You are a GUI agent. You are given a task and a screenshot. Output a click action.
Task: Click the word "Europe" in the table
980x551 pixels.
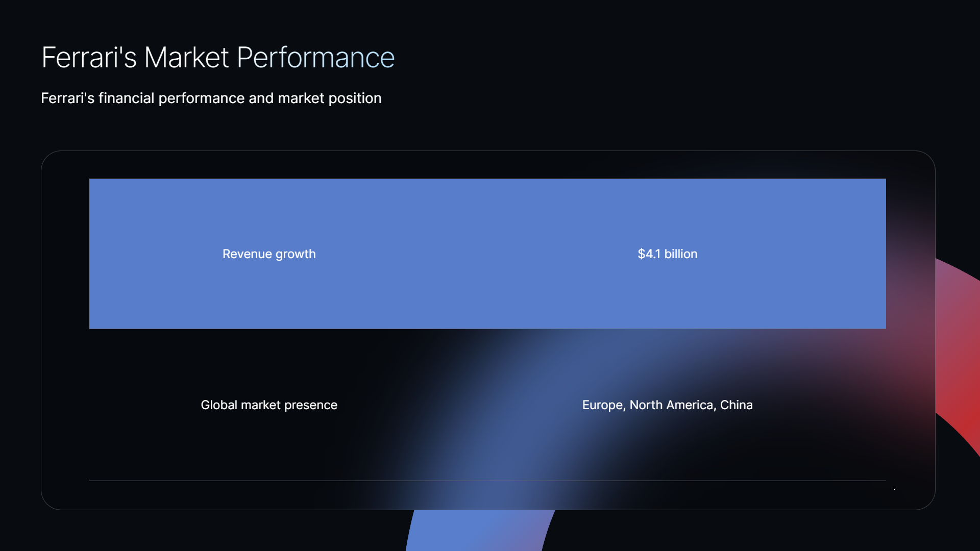(x=602, y=405)
